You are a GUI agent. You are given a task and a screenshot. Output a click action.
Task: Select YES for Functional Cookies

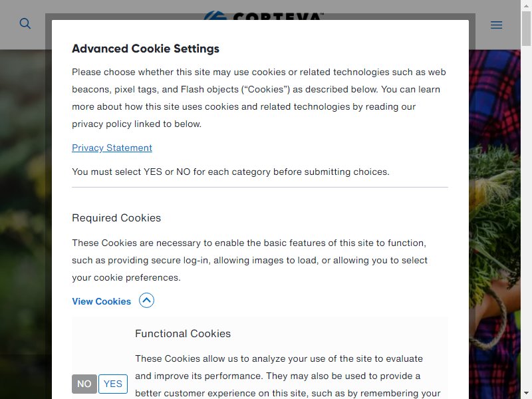pos(113,384)
